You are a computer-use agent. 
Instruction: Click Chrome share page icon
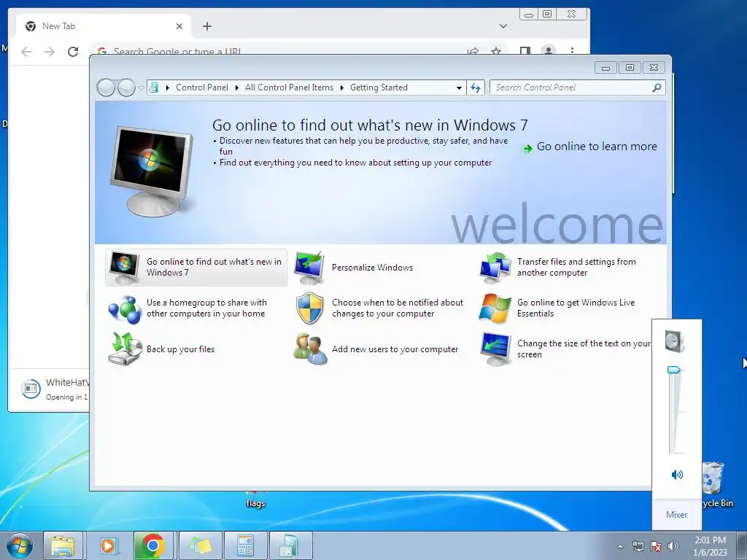point(473,51)
